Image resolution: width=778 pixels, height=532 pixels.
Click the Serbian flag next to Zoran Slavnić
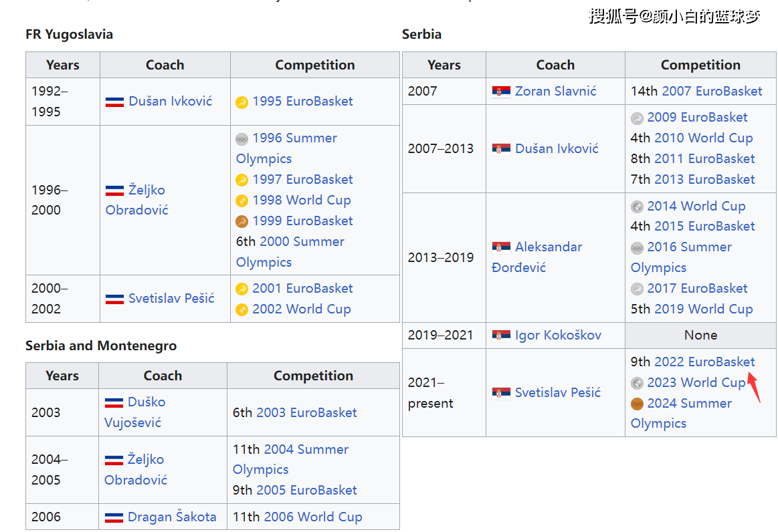click(x=501, y=92)
